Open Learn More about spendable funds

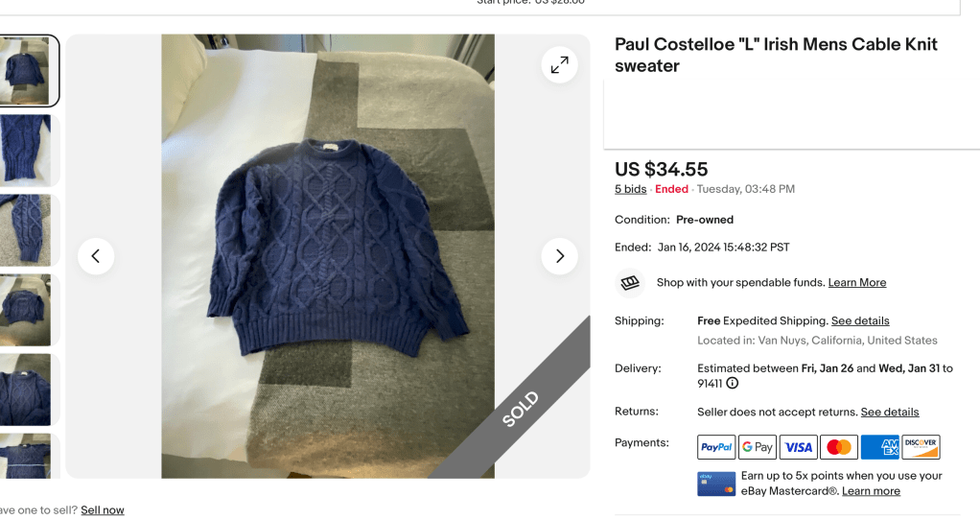point(857,282)
